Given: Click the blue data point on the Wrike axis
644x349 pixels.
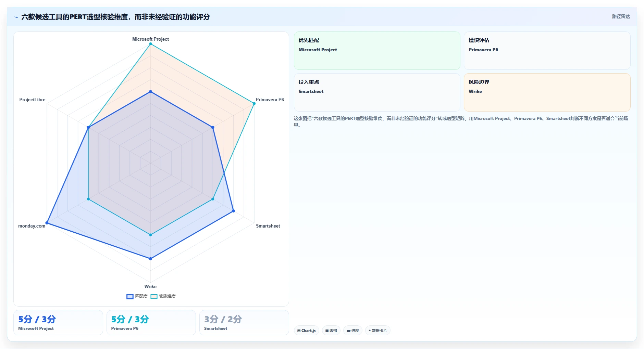Looking at the screenshot, I should [x=150, y=259].
